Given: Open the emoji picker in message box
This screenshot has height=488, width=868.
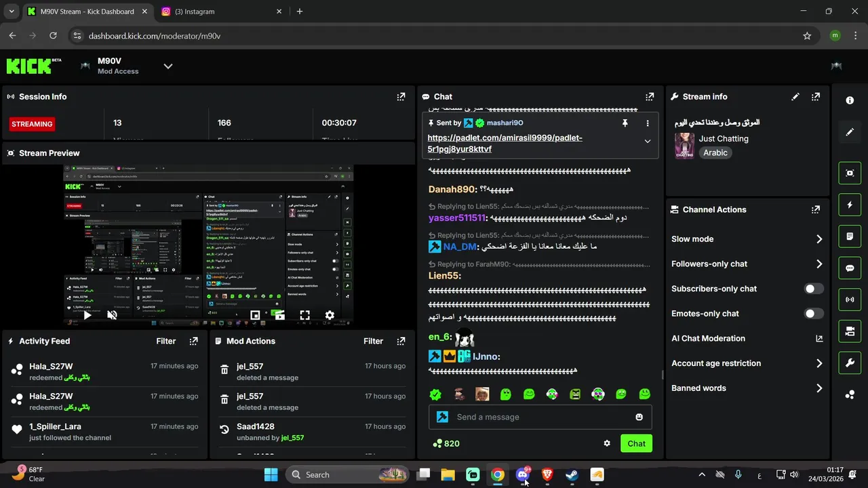Looking at the screenshot, I should tap(639, 417).
